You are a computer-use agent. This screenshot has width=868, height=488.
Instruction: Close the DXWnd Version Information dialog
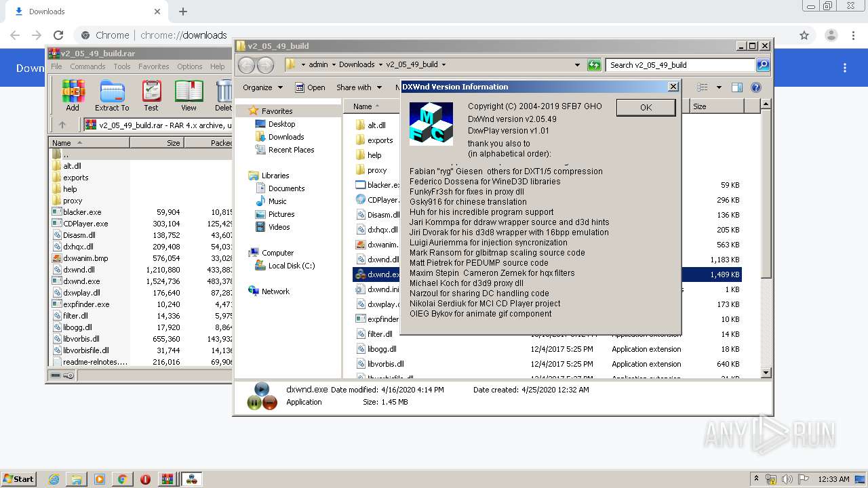(673, 87)
